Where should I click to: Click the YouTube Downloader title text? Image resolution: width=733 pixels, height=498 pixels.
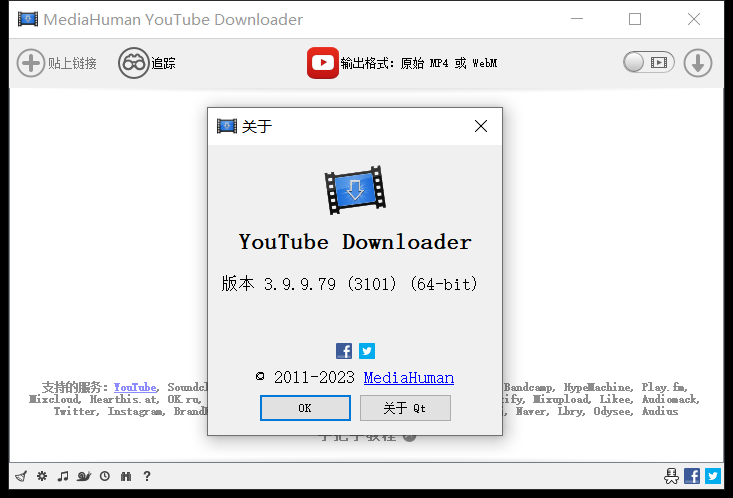tap(355, 242)
